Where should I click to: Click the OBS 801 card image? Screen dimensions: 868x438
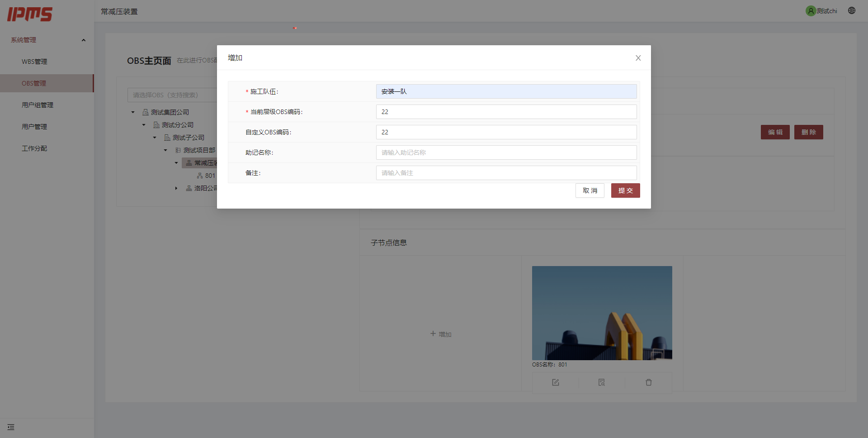602,313
